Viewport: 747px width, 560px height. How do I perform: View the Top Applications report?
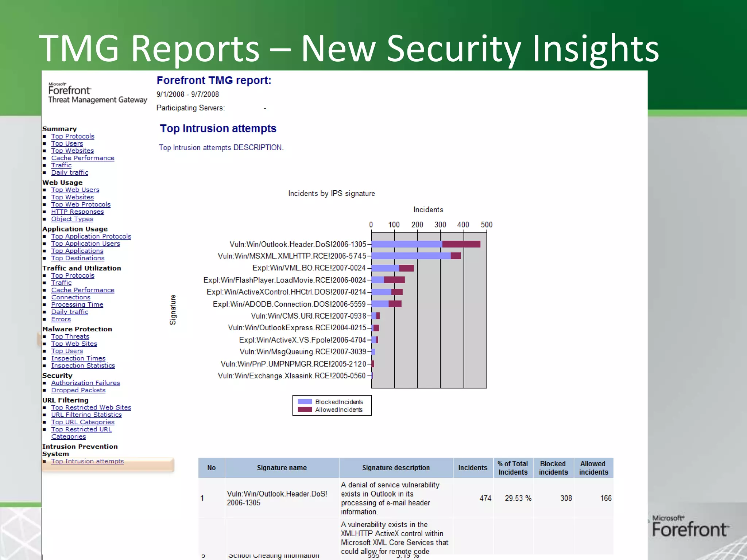pos(77,251)
